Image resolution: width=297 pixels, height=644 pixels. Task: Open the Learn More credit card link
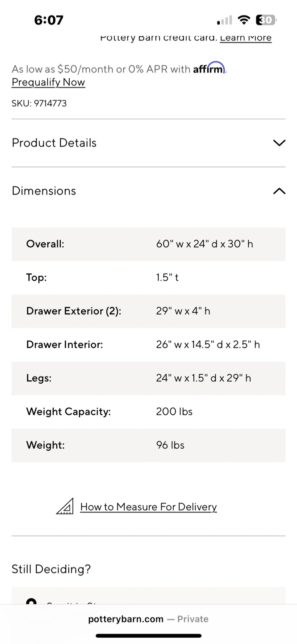(x=246, y=38)
